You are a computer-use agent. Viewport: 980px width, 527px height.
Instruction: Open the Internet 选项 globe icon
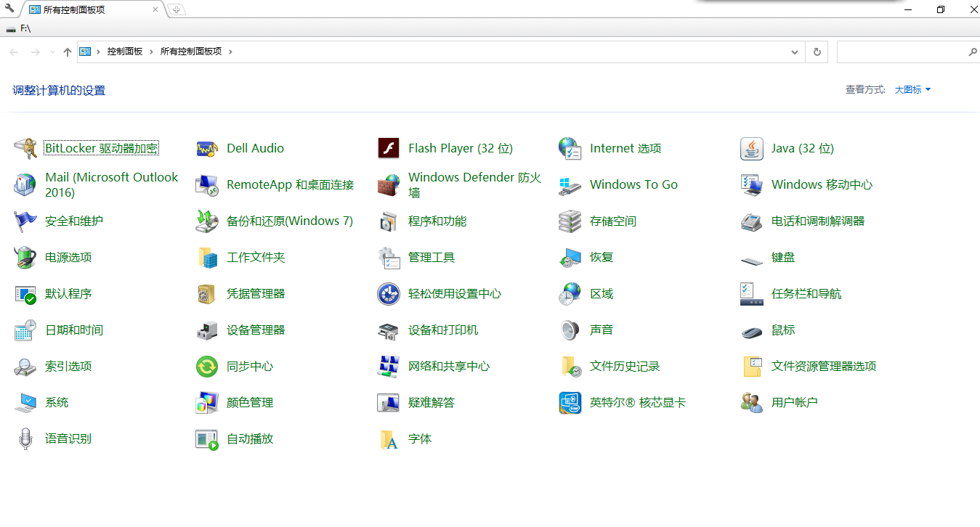570,149
